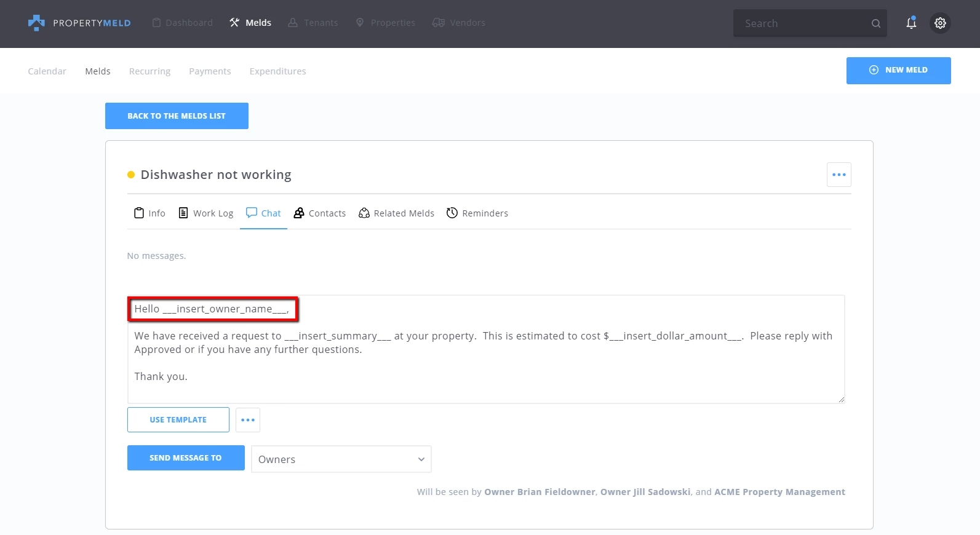The height and width of the screenshot is (535, 980).
Task: Click the Dashboard clipboard icon
Action: click(x=156, y=23)
